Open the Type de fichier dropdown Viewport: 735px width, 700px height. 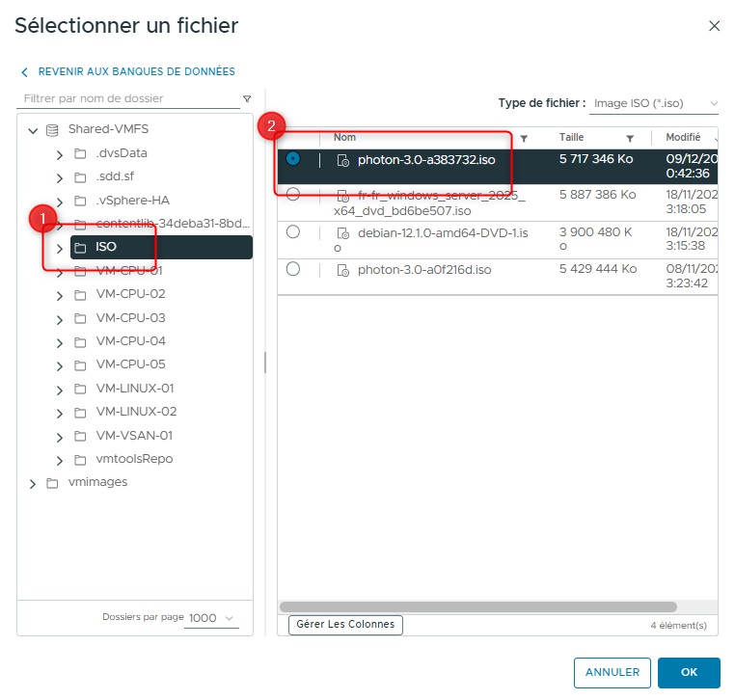654,103
